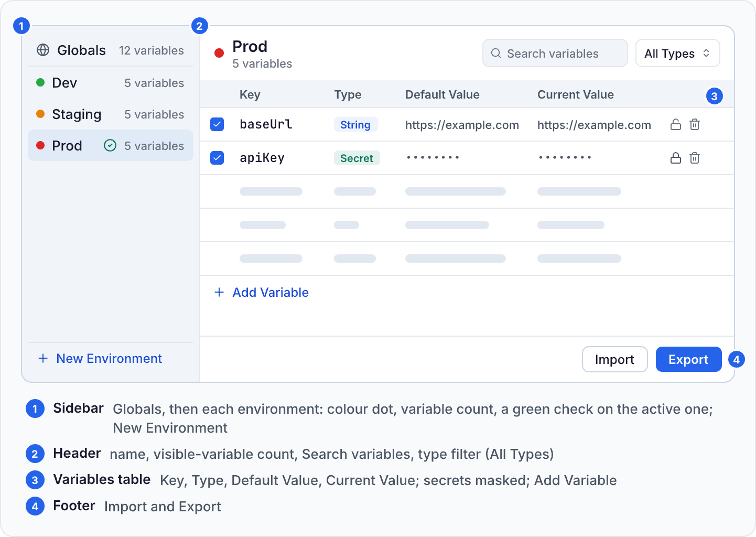The width and height of the screenshot is (756, 537).
Task: Click the masked default value of apiKey
Action: point(433,157)
